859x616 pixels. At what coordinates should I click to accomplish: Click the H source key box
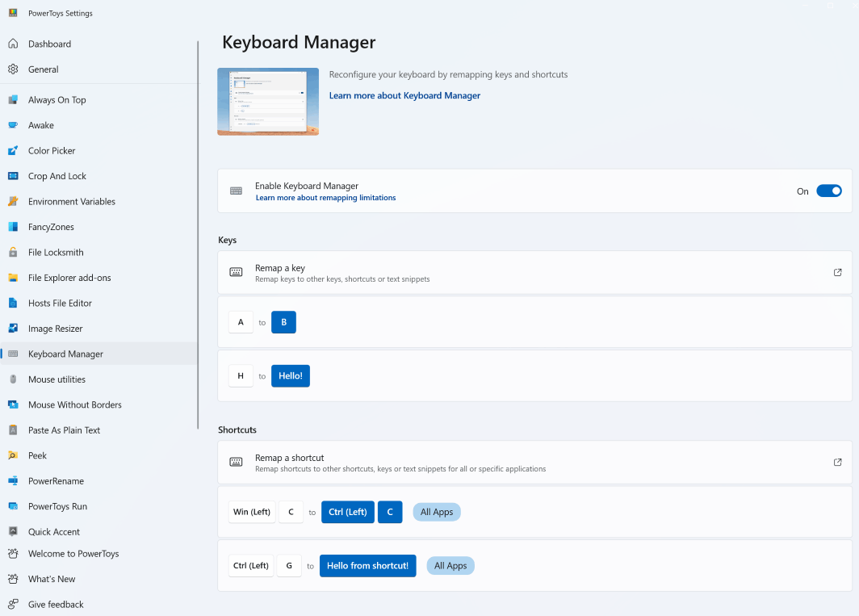(241, 376)
